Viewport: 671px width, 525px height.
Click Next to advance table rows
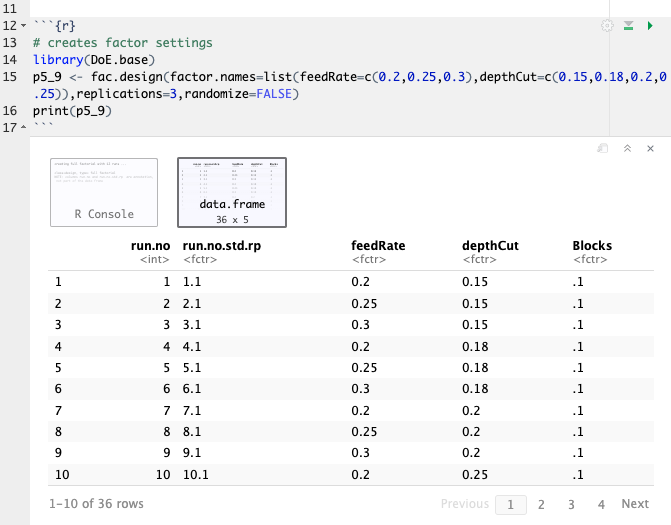(635, 504)
